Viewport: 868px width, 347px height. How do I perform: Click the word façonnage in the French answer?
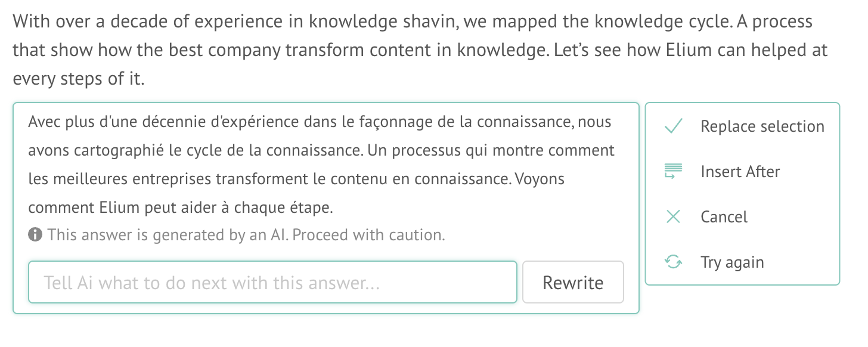390,123
